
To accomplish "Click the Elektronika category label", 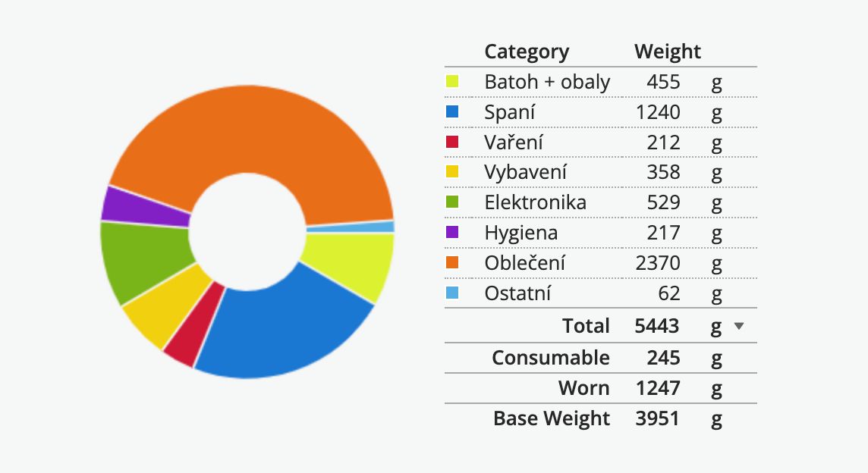I will [x=535, y=202].
